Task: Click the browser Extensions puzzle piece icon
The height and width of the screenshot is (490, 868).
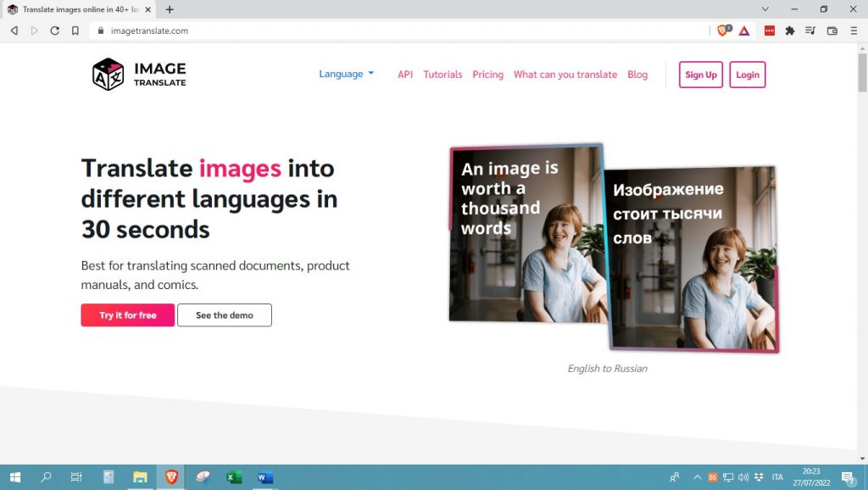Action: (790, 31)
